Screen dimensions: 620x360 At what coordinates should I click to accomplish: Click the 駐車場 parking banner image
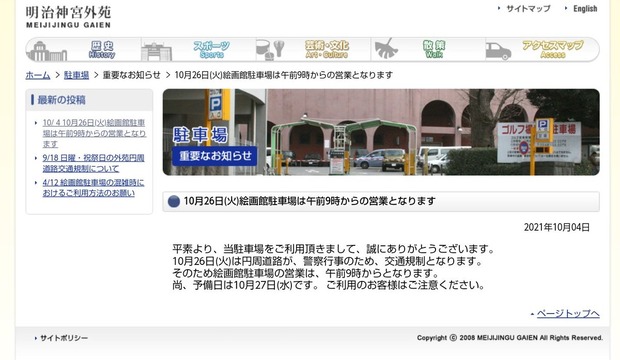click(x=381, y=132)
